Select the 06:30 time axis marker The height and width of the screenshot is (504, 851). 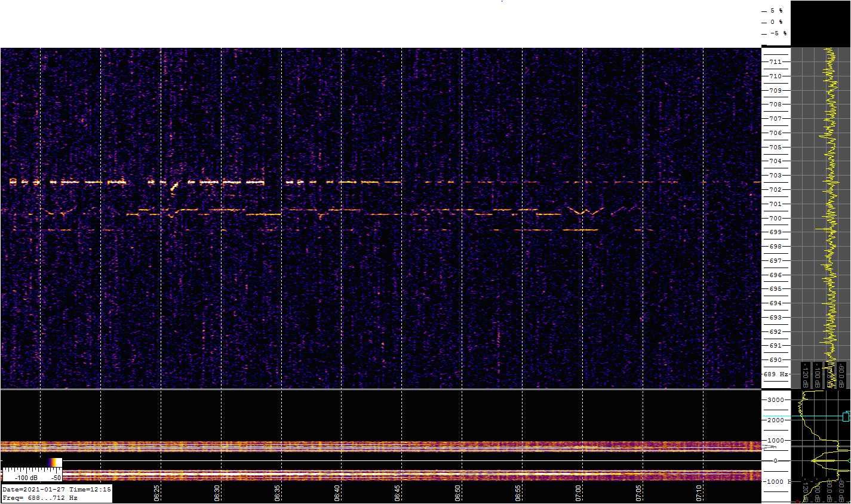point(217,493)
